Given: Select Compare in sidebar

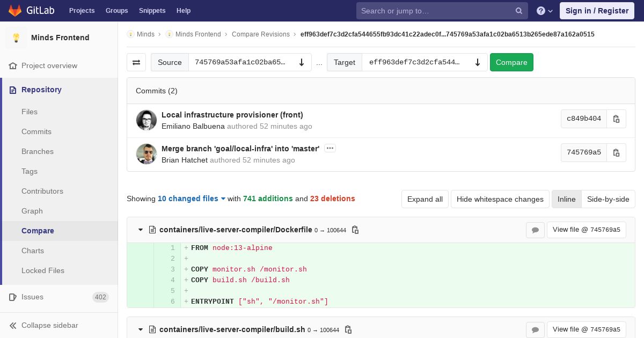Looking at the screenshot, I should coord(38,231).
